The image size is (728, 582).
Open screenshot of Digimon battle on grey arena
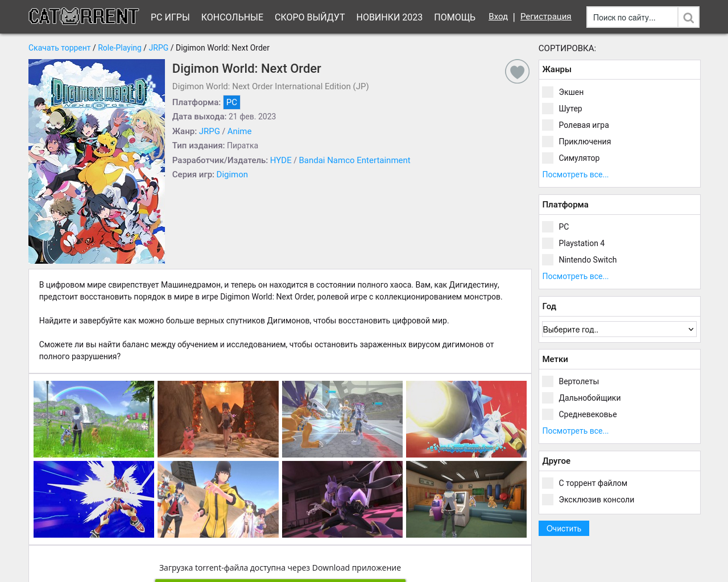342,419
